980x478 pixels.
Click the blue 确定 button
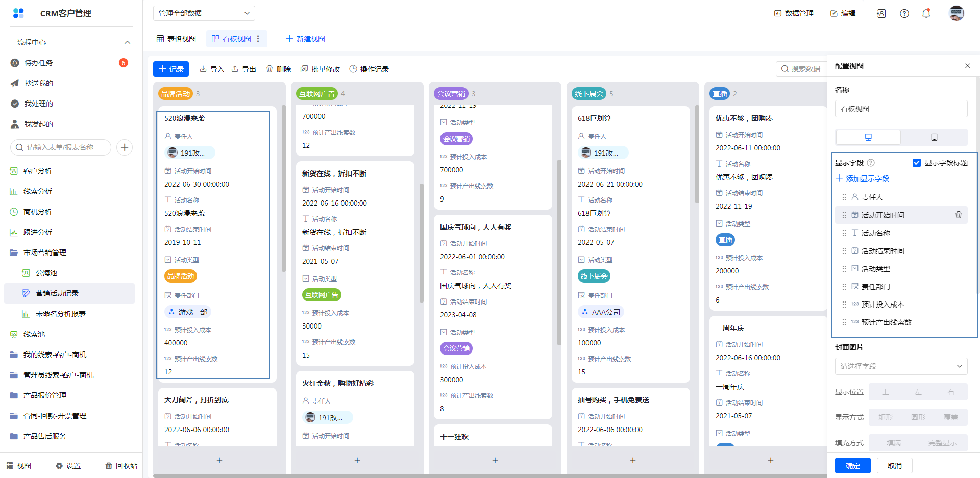point(852,465)
